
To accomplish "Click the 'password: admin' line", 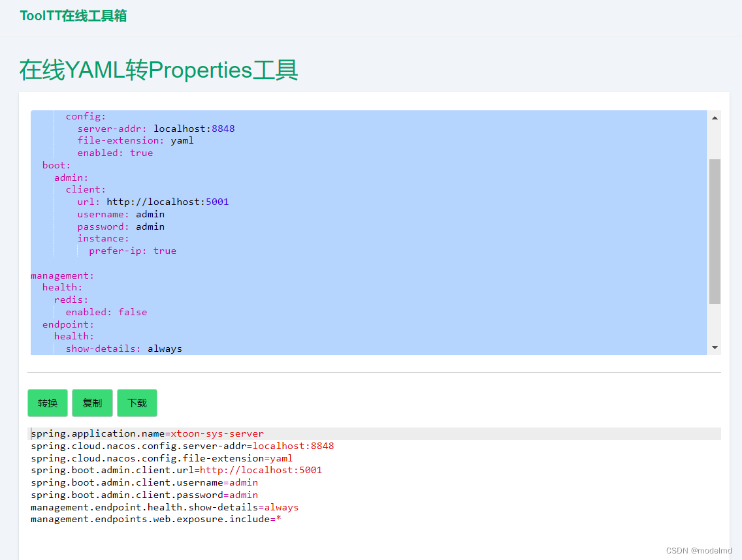I will click(x=121, y=226).
